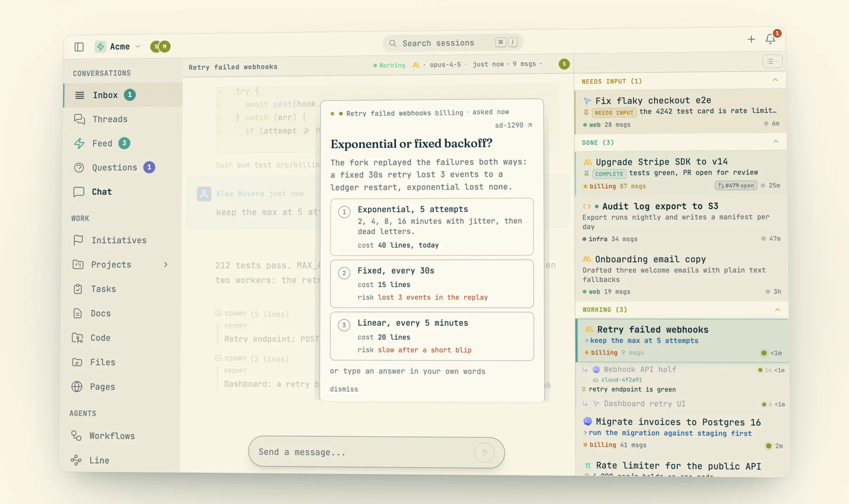
Task: Click the Workflows icon
Action: coord(76,436)
